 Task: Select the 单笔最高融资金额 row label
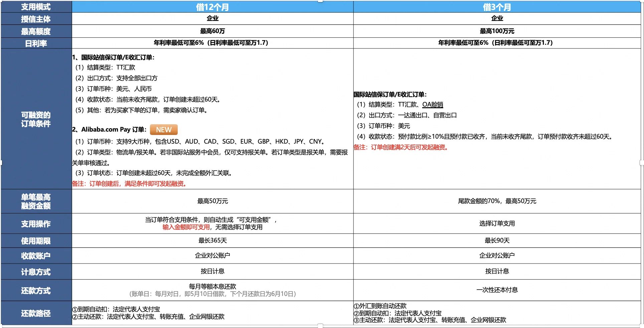36,201
